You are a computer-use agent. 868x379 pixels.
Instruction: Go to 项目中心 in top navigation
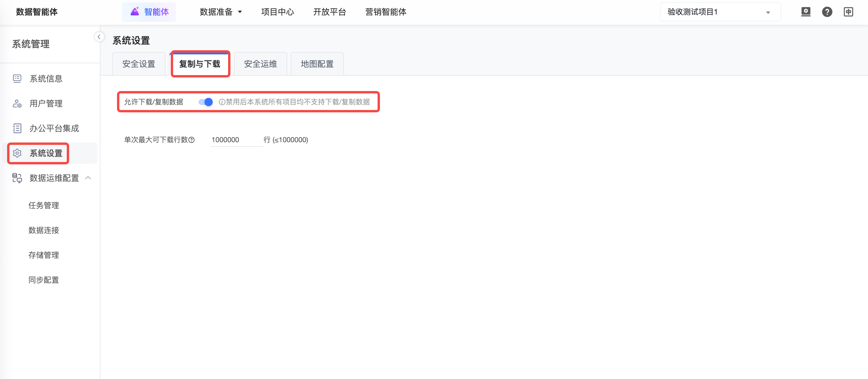click(x=278, y=12)
